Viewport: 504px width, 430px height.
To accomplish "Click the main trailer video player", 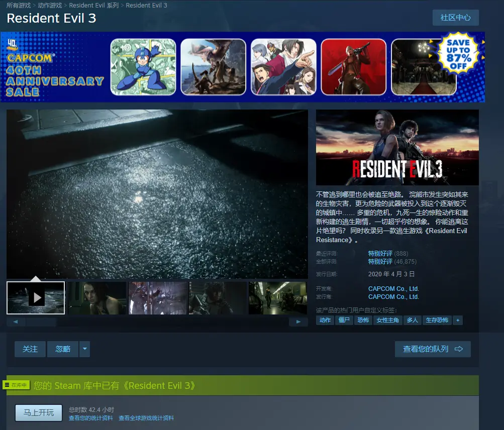I will [x=157, y=194].
